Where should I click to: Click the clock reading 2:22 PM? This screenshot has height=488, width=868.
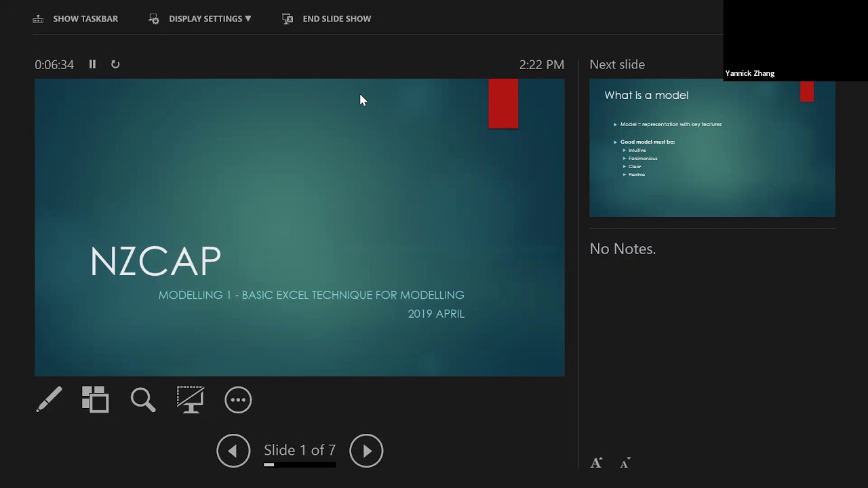[x=542, y=64]
